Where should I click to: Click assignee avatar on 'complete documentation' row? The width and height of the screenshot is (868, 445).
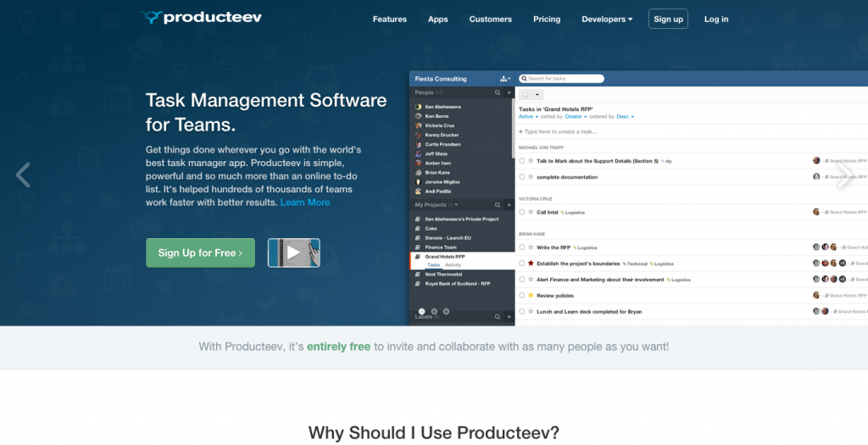click(x=816, y=176)
